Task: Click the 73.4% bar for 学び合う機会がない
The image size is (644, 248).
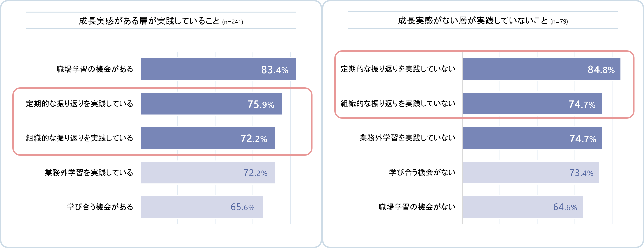Action: (531, 172)
